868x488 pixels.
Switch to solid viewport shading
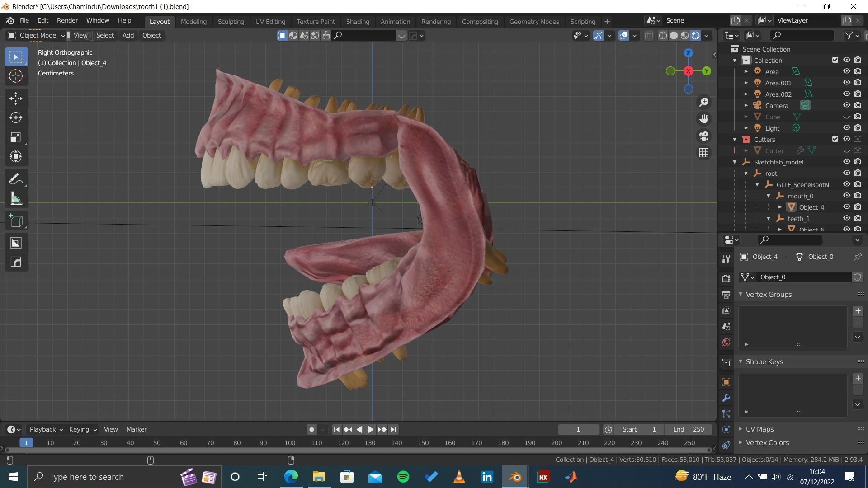pyautogui.click(x=674, y=35)
